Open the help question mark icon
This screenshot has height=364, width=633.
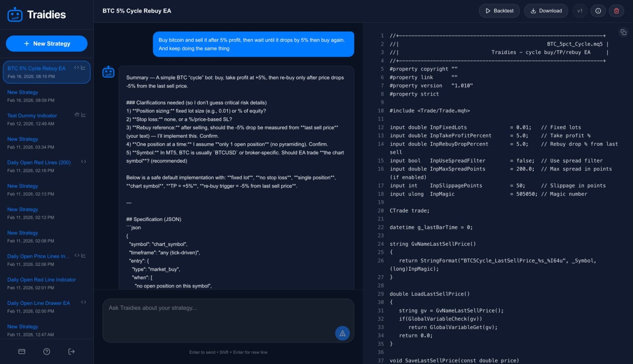(x=47, y=352)
